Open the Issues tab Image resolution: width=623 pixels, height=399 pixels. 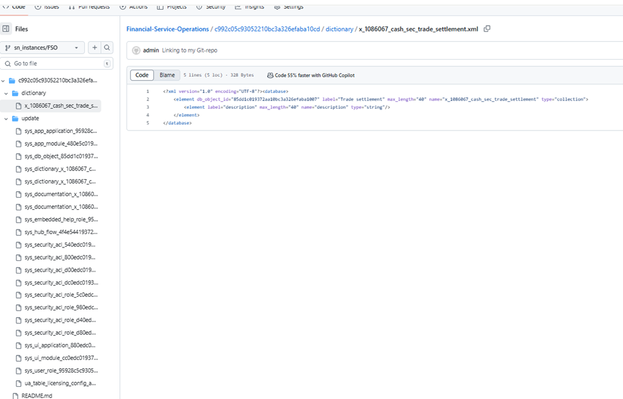tap(47, 7)
